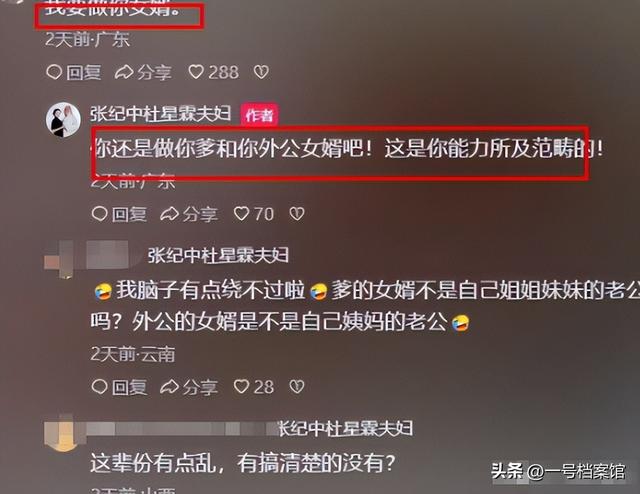Share the author's reply with 70 likes
Image resolution: width=640 pixels, height=494 pixels.
coord(189,214)
